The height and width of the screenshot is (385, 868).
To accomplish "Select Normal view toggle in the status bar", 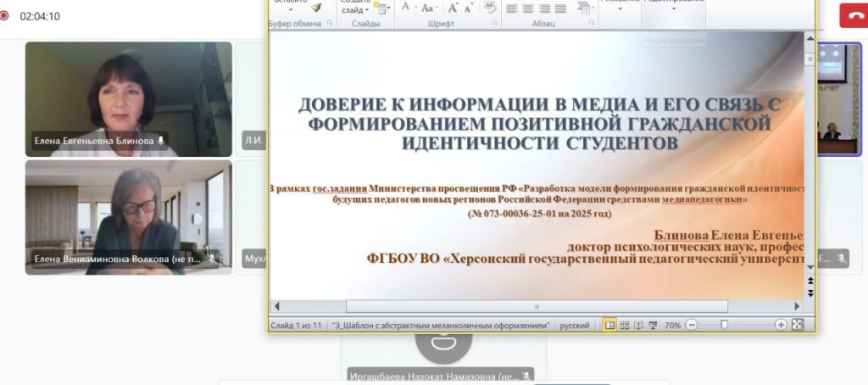I will pos(609,325).
